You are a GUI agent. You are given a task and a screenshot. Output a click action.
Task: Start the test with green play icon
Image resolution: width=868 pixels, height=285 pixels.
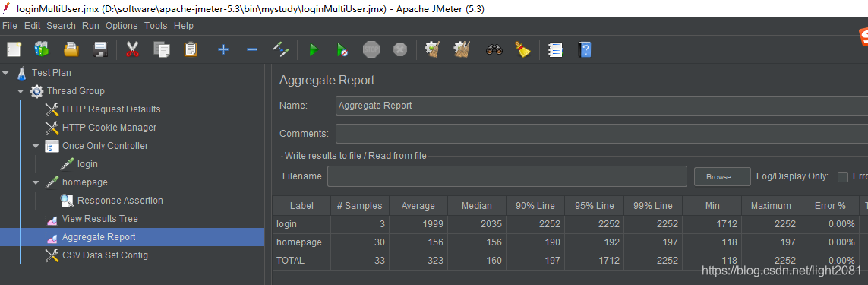pos(314,50)
